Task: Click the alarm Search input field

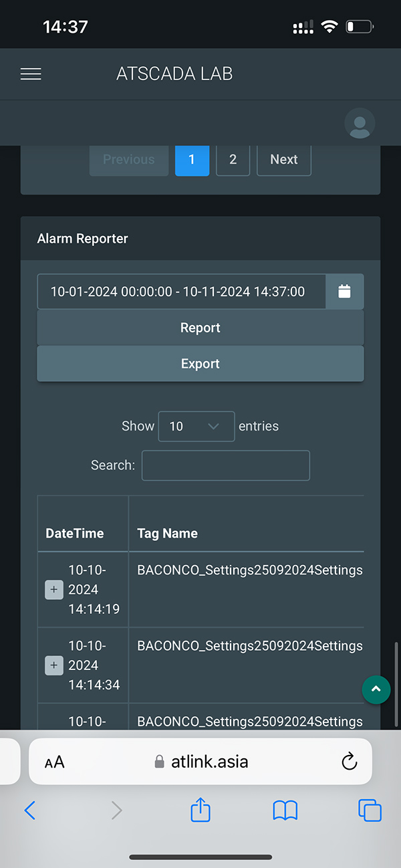Action: point(225,465)
